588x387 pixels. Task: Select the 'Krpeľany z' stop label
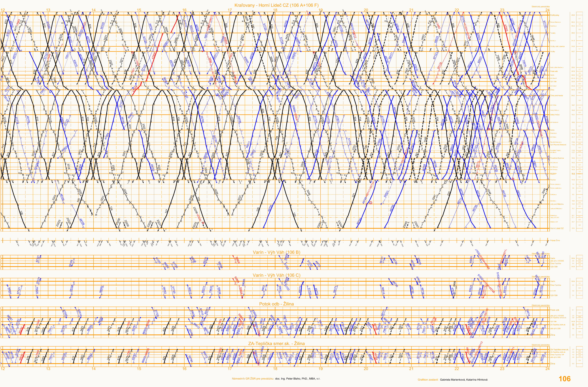[553, 26]
